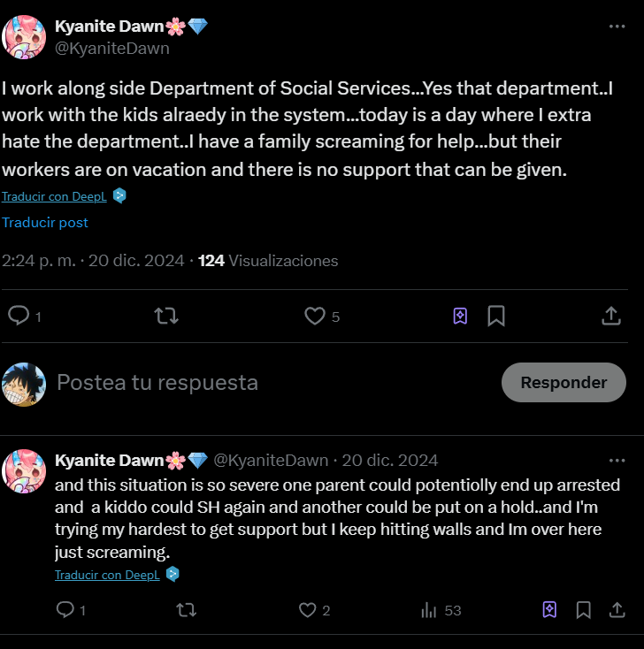Image resolution: width=644 pixels, height=649 pixels.
Task: Open Kyanite Dawn's avatar on main post
Action: coord(25,37)
